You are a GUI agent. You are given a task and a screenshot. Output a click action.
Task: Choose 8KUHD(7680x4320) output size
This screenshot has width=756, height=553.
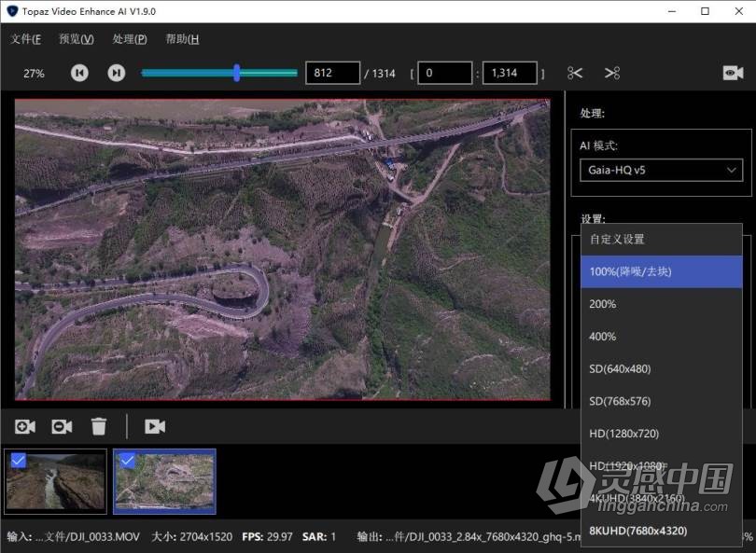[x=661, y=531]
